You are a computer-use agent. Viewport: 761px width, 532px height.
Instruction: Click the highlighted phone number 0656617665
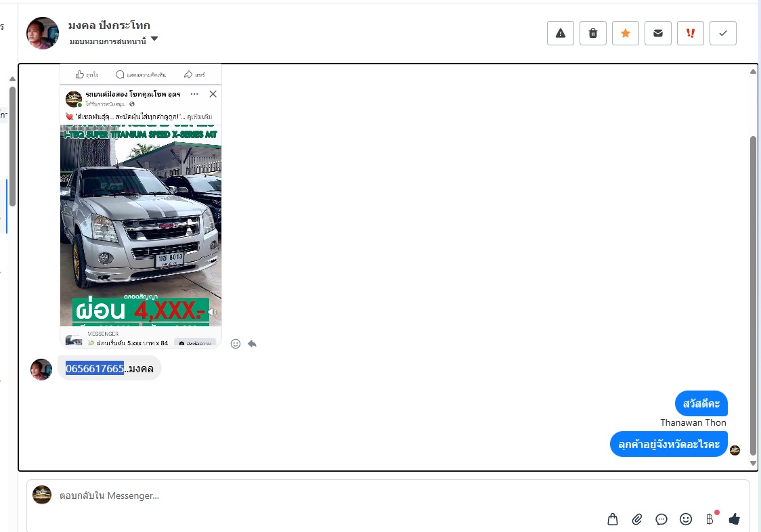[95, 368]
